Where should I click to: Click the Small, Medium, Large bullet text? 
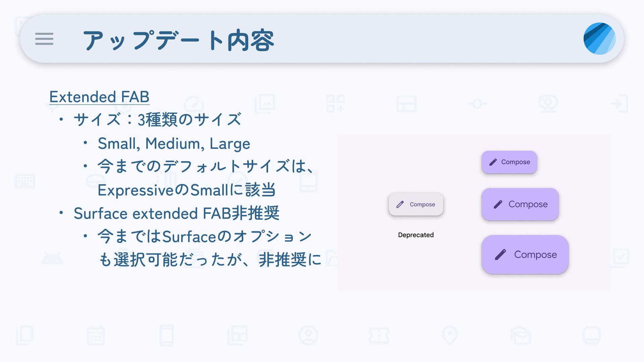click(x=174, y=144)
